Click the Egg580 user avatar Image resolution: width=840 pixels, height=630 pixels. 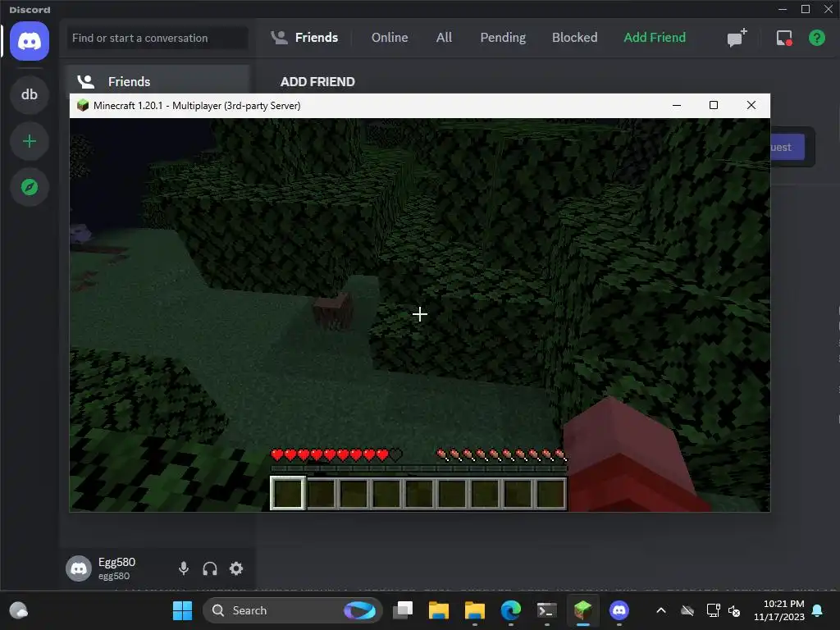[79, 568]
